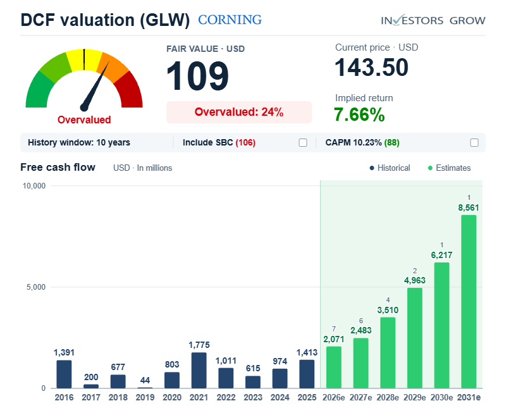The width and height of the screenshot is (506, 420).
Task: Click the fair value number 109
Action: 197,76
